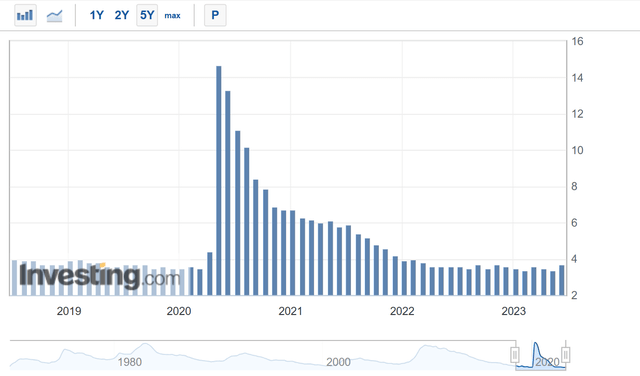The image size is (640, 376).
Task: Click the P toggle button
Action: click(215, 16)
